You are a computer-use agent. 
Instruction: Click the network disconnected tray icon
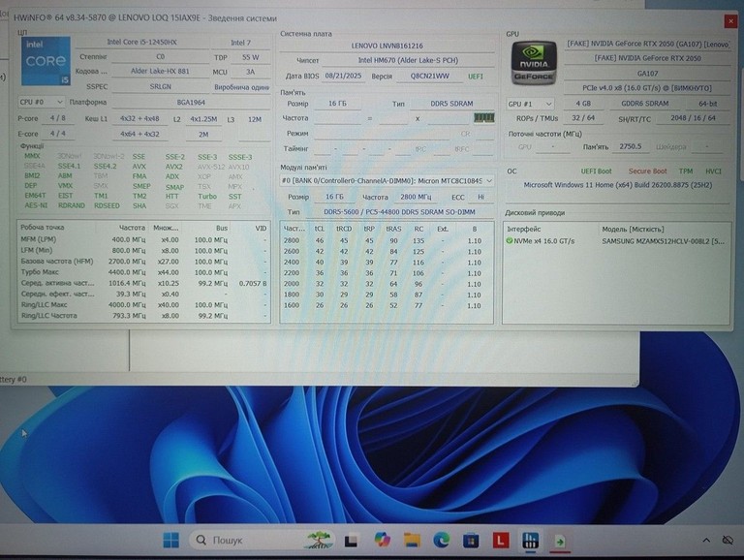pyautogui.click(x=728, y=540)
